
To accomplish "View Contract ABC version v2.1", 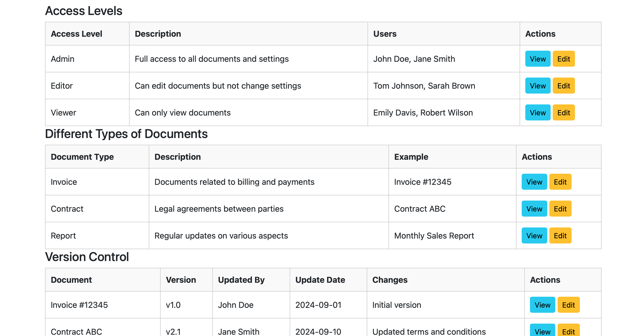I will tap(542, 331).
